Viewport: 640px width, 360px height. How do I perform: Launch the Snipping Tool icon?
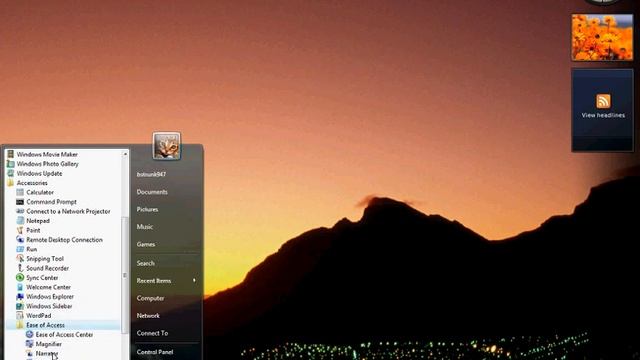(x=20, y=258)
